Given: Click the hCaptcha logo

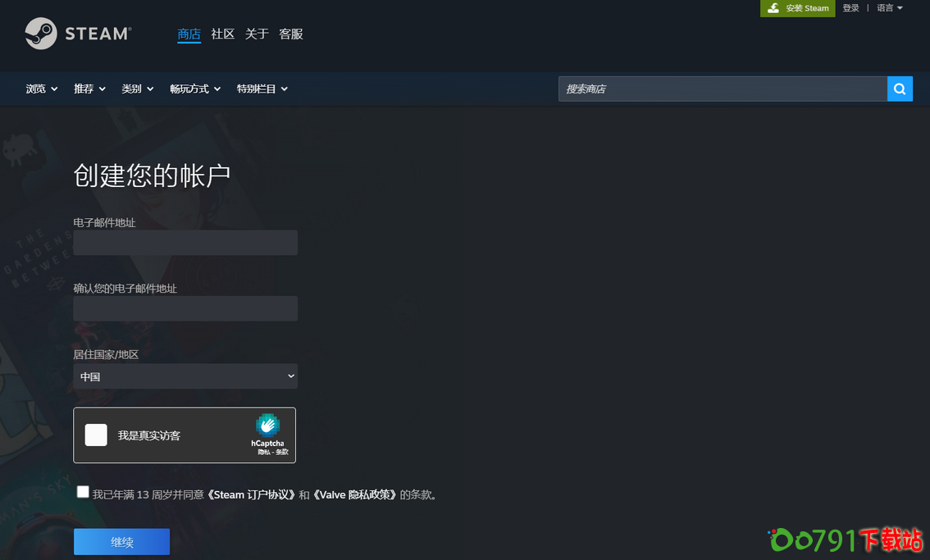Looking at the screenshot, I should [x=268, y=427].
